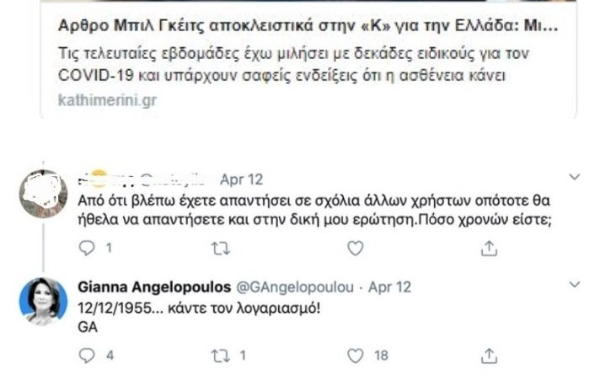The width and height of the screenshot is (595, 383).
Task: Reply to the first Apr 12 comment
Action: click(x=87, y=248)
